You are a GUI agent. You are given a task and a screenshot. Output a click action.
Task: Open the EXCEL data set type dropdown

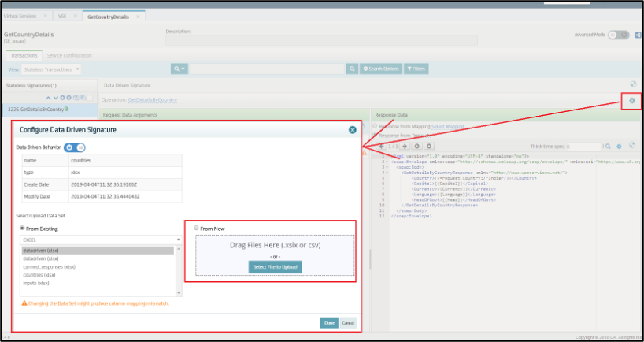98,239
